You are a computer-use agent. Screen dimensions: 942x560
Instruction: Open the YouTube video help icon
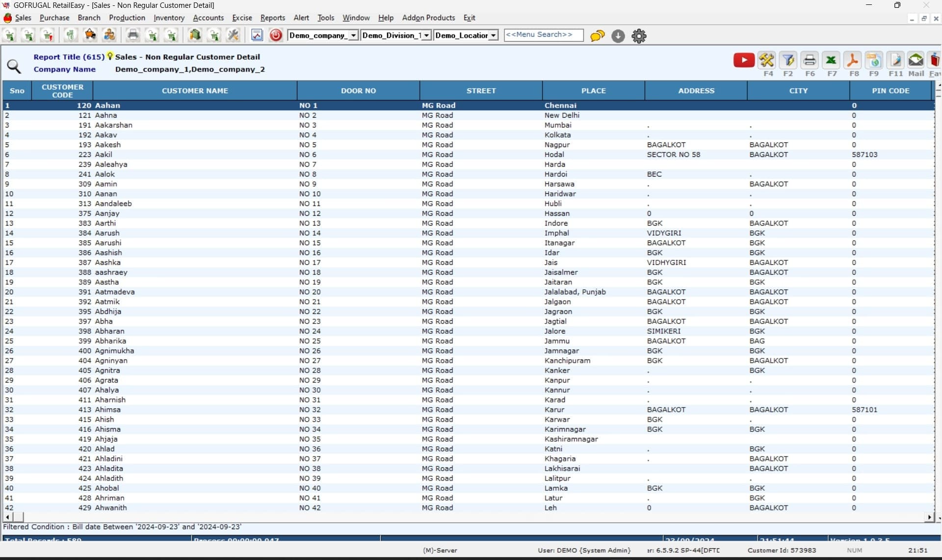(x=744, y=60)
